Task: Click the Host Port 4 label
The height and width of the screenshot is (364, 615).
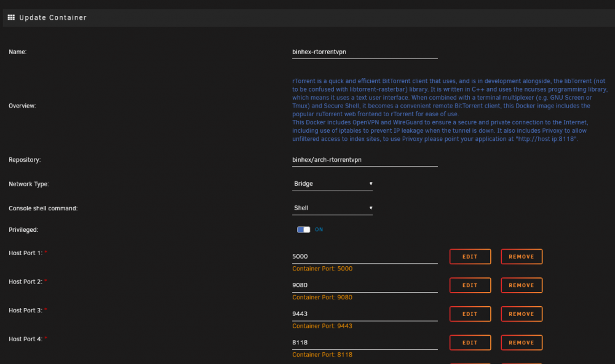Action: (25, 339)
